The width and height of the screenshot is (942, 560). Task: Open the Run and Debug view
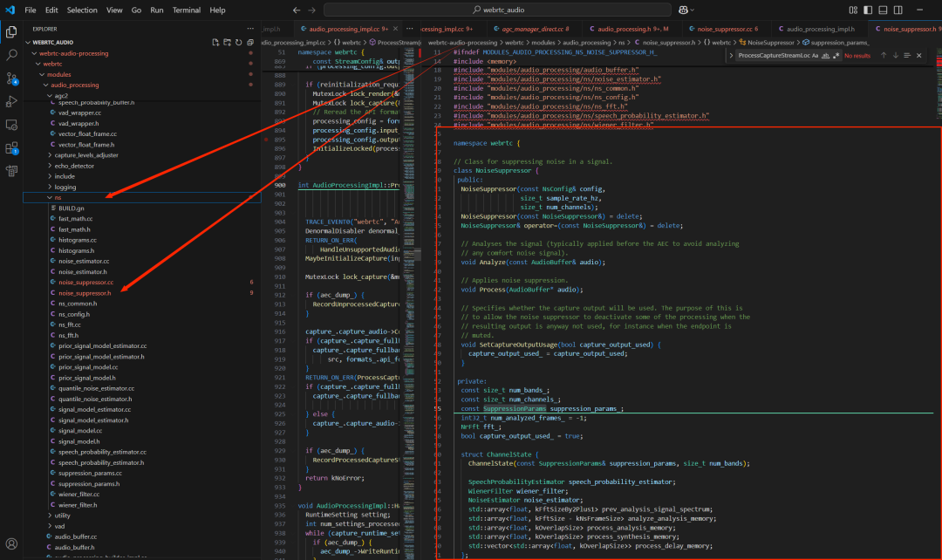coord(11,101)
